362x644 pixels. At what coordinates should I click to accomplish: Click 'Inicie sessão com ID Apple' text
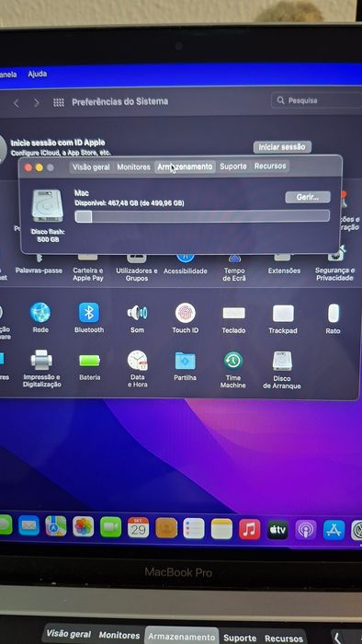point(58,143)
